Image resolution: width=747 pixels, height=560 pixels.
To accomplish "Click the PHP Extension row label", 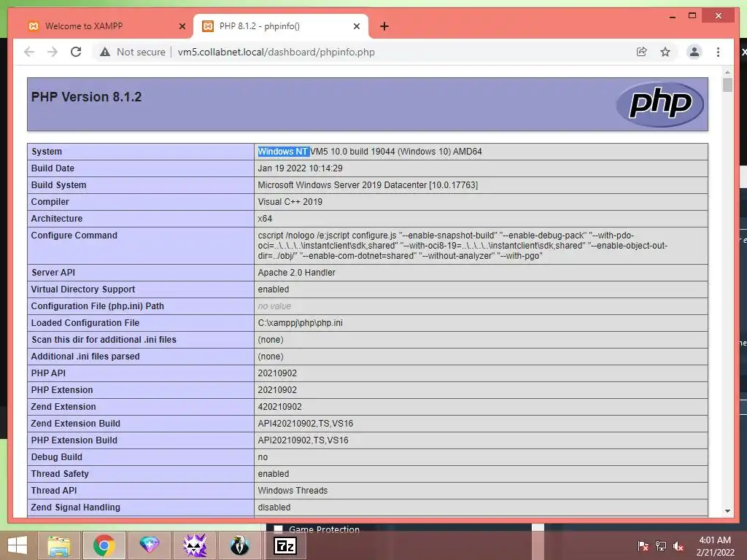I will tap(62, 389).
